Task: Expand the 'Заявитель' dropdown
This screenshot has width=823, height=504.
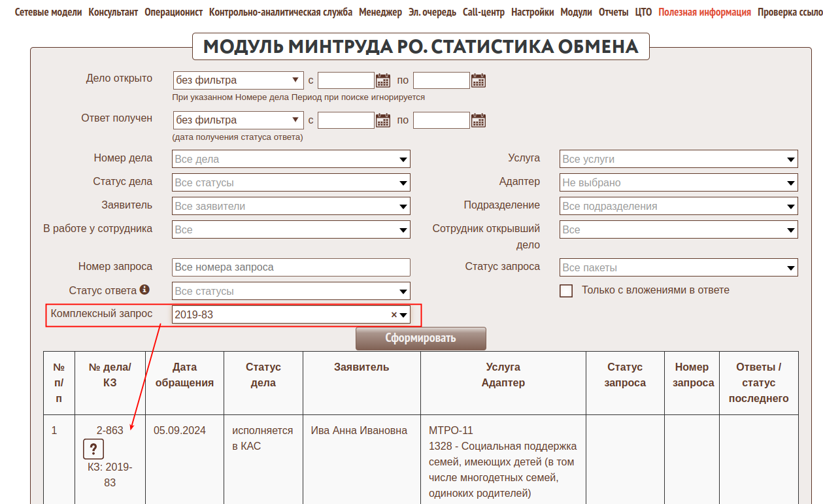Action: 291,207
